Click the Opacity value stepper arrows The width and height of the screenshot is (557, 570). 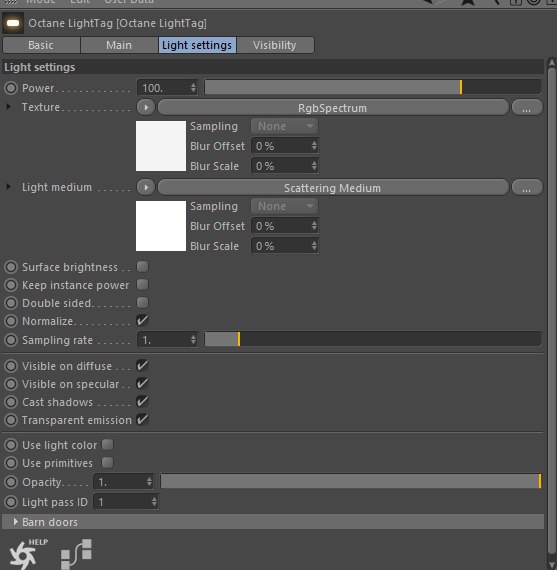[x=149, y=482]
